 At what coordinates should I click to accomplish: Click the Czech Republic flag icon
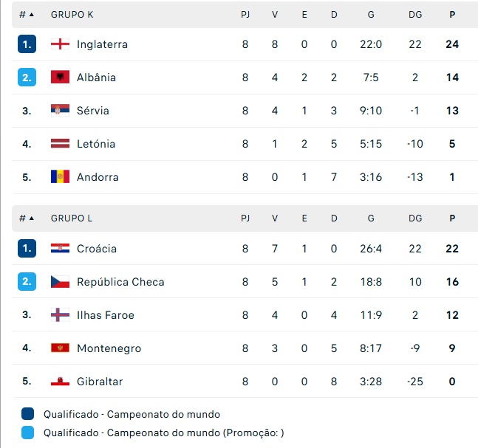pos(60,282)
